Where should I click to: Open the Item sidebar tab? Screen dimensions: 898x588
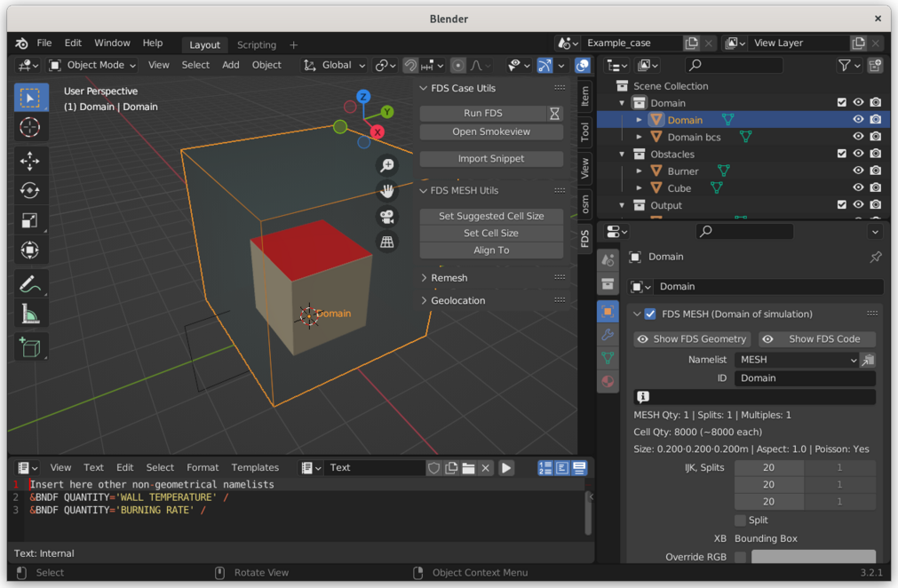tap(584, 96)
